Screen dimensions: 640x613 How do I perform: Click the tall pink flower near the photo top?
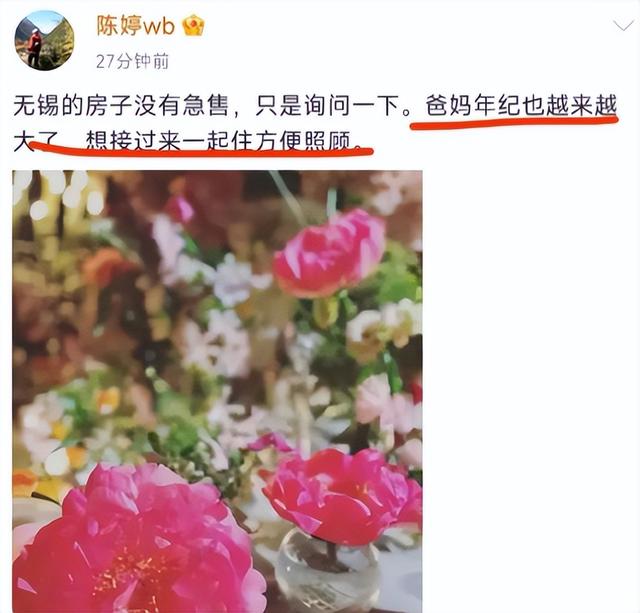click(330, 253)
